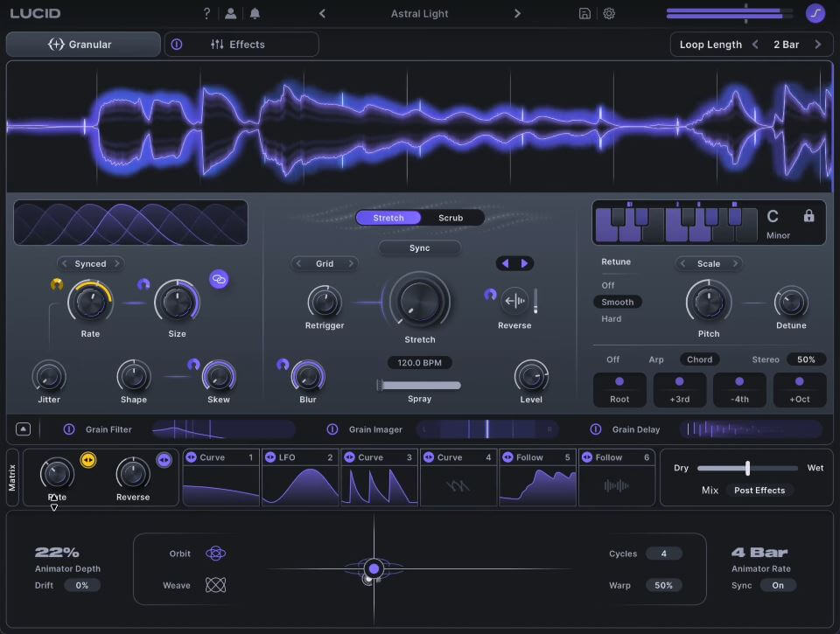The image size is (840, 634).
Task: Click the modulation icon beside Skew knob
Action: tap(194, 365)
